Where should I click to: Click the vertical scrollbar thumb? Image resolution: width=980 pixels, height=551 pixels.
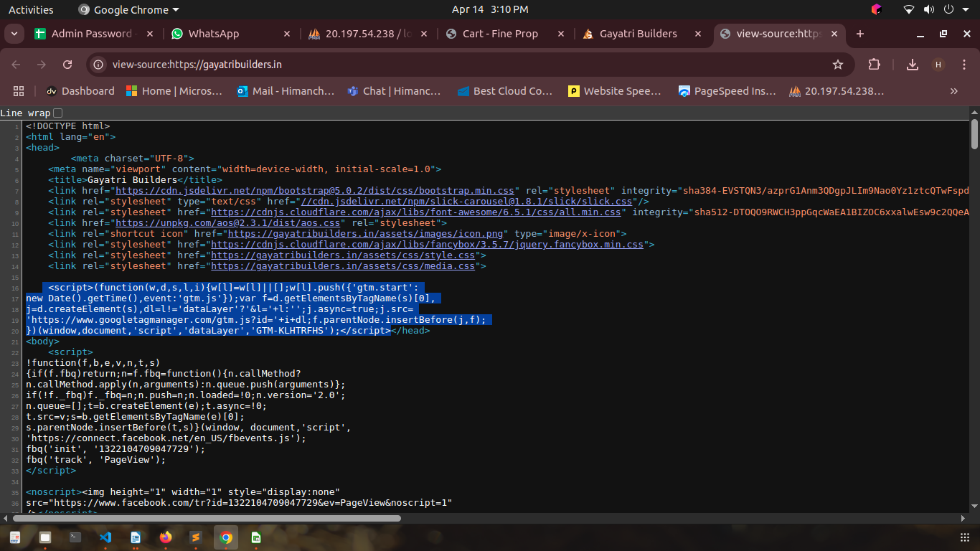tap(974, 134)
